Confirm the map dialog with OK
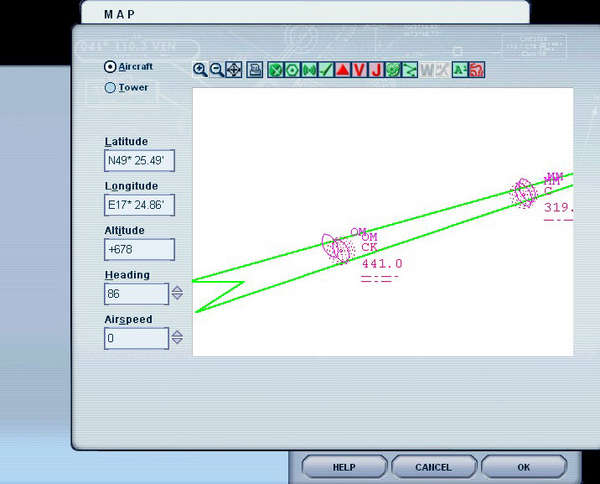The image size is (600, 484). click(x=523, y=467)
